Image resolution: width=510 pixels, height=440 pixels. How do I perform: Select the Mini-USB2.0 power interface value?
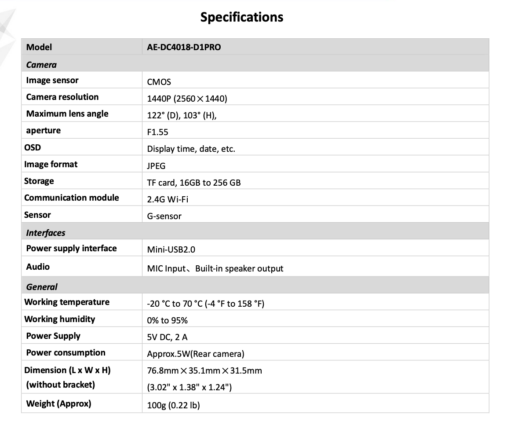pyautogui.click(x=171, y=249)
